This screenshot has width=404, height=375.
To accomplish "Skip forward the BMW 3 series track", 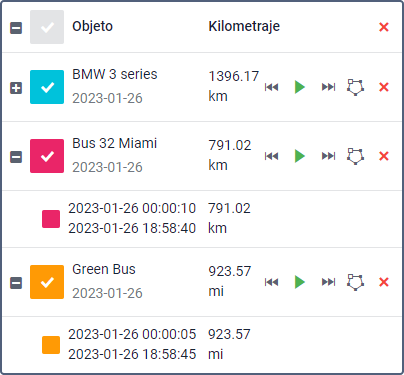I will coord(328,87).
